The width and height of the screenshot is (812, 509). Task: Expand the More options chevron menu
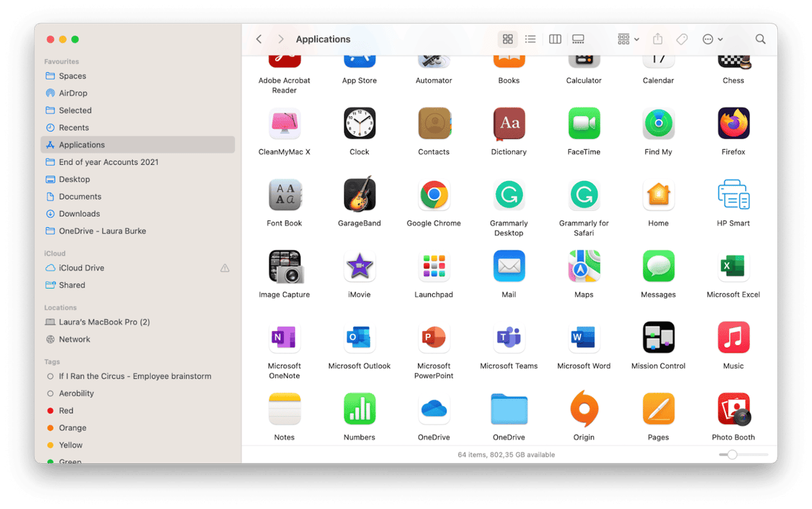click(712, 39)
